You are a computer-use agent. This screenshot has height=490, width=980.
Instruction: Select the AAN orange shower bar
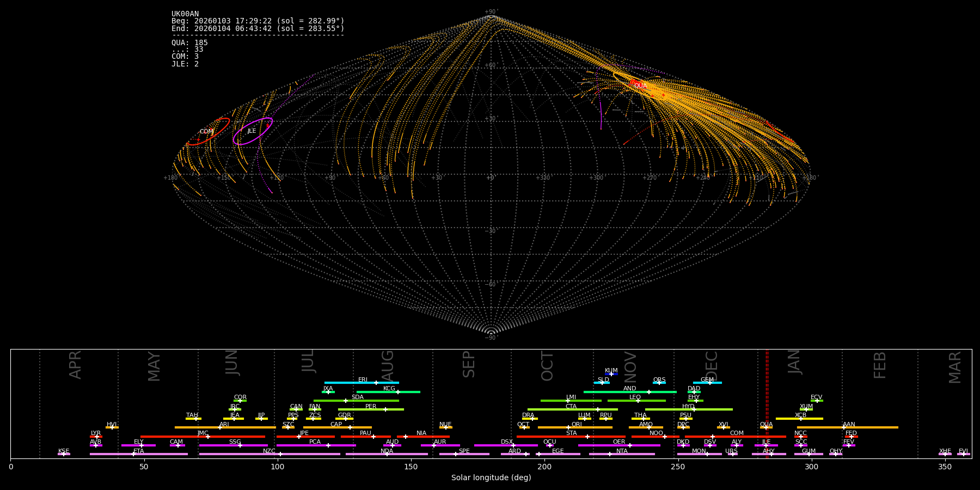pyautogui.click(x=848, y=427)
